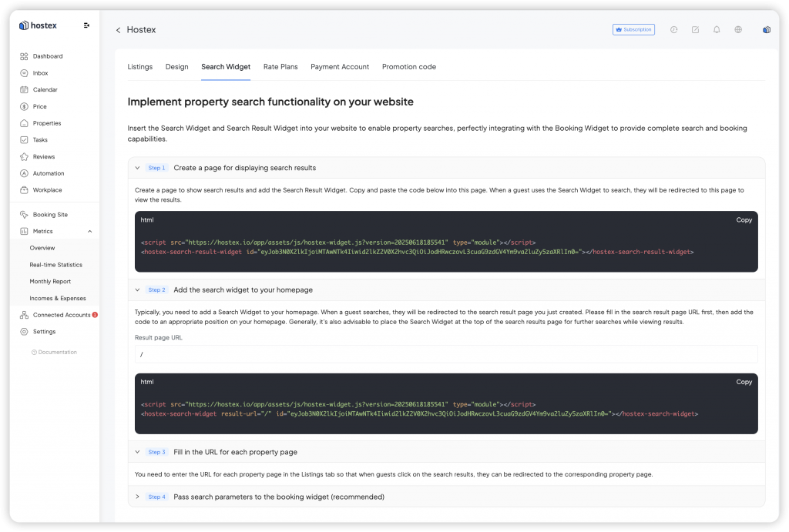Screen dimensions: 789x532
Task: Open Metrics Overview page
Action: point(42,248)
